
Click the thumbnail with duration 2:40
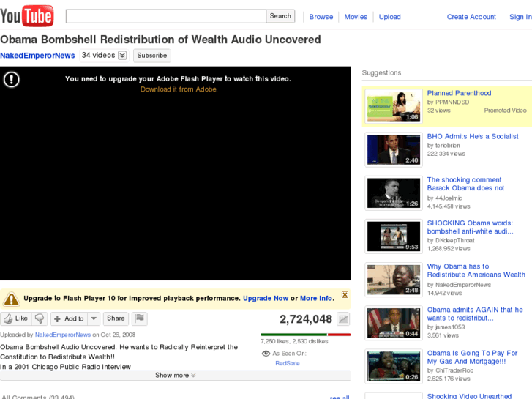click(x=394, y=150)
